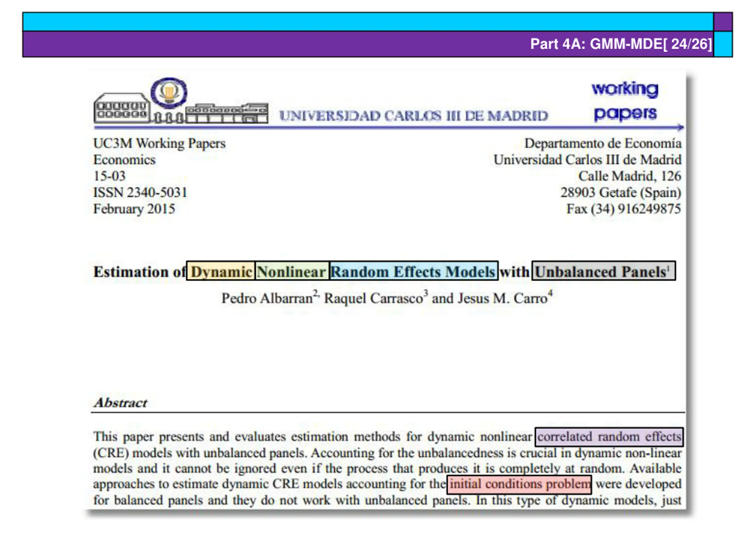747x560 pixels.
Task: Click highlighted 'correlated random effects' in the abstract
Action: 609,437
